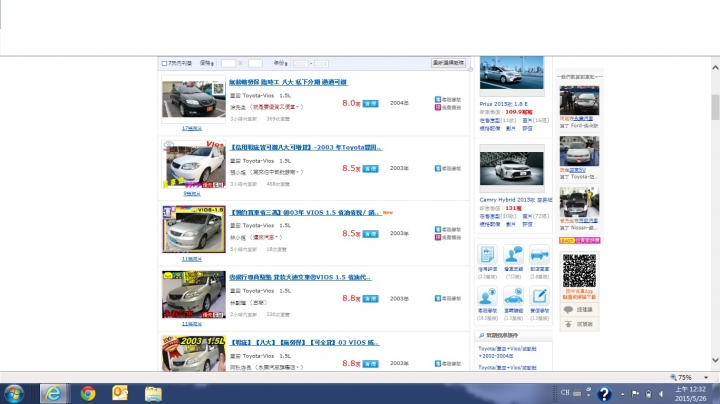Open the last listing title with 03 VIOS
720x404 pixels.
click(304, 342)
